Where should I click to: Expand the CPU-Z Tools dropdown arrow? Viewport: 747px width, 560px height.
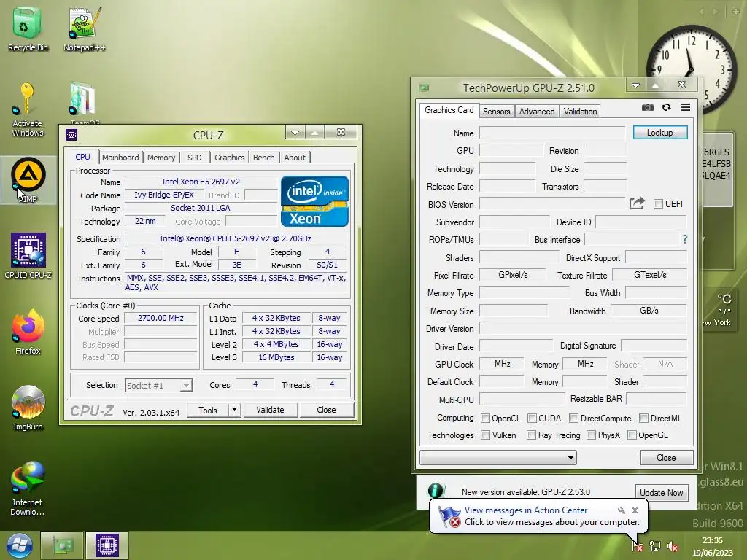(x=234, y=410)
